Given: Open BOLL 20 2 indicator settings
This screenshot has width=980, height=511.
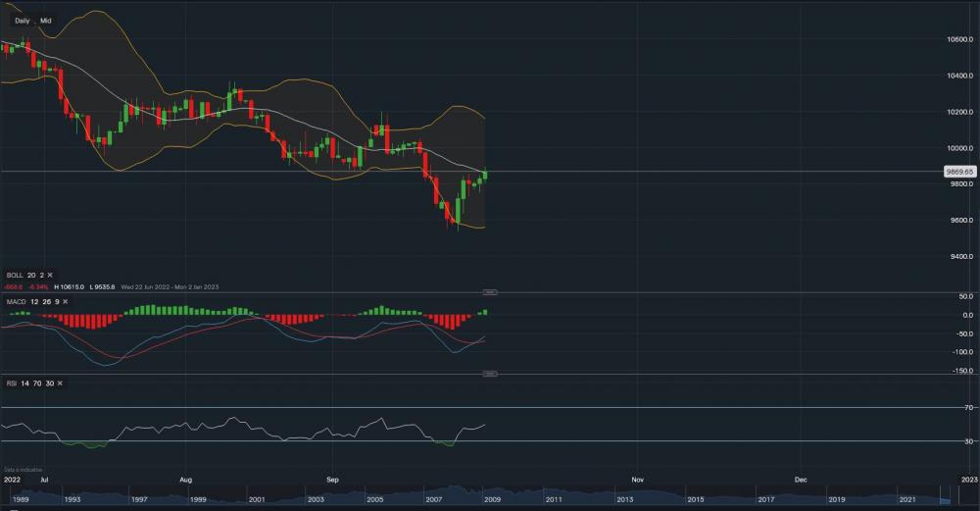Looking at the screenshot, I should click(x=24, y=275).
